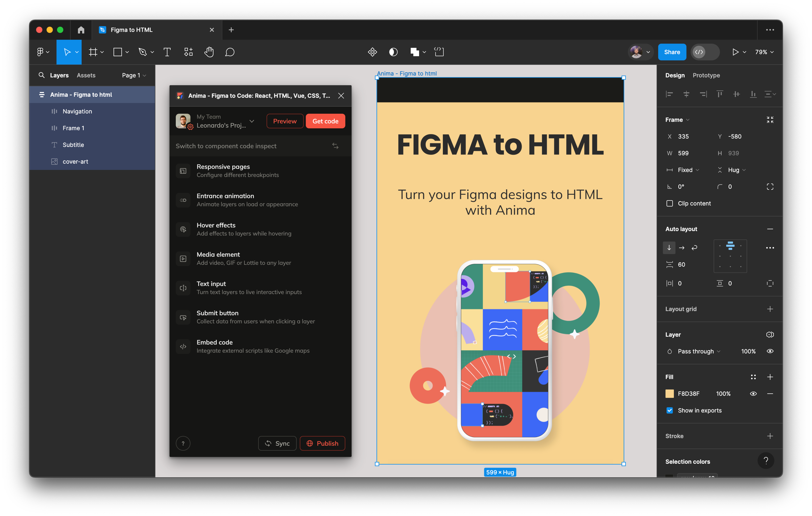812x516 pixels.
Task: Switch to the Prototype tab
Action: coord(706,75)
